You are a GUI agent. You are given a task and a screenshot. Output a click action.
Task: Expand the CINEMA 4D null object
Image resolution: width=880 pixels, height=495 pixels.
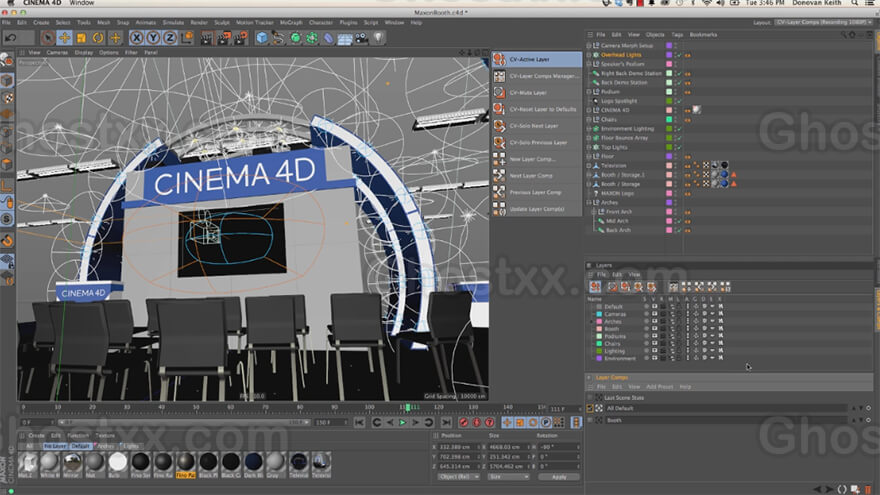pyautogui.click(x=589, y=110)
